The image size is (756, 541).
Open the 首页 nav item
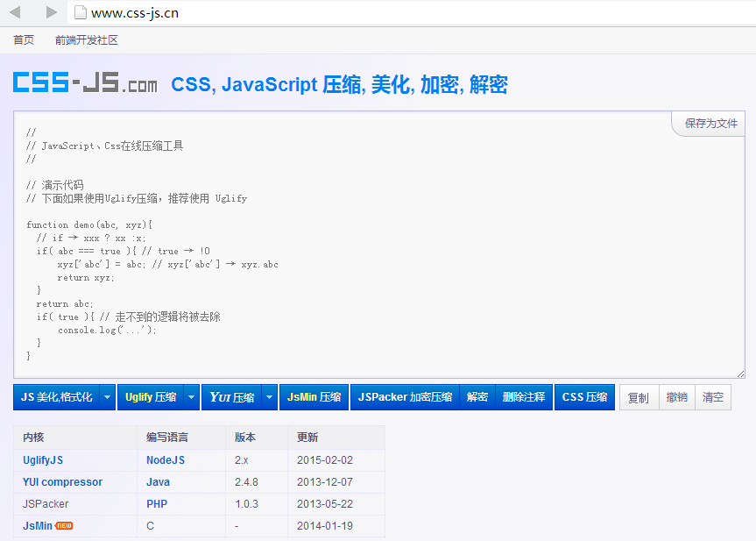coord(24,40)
